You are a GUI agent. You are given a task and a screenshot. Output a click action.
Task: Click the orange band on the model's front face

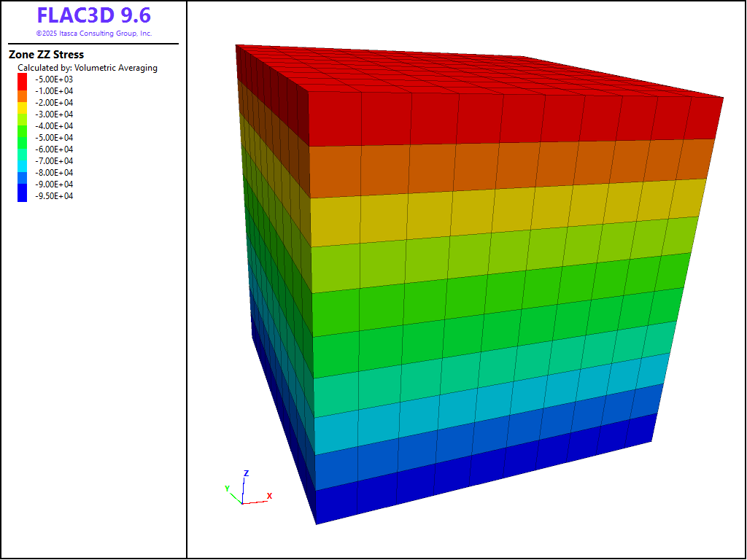point(496,168)
